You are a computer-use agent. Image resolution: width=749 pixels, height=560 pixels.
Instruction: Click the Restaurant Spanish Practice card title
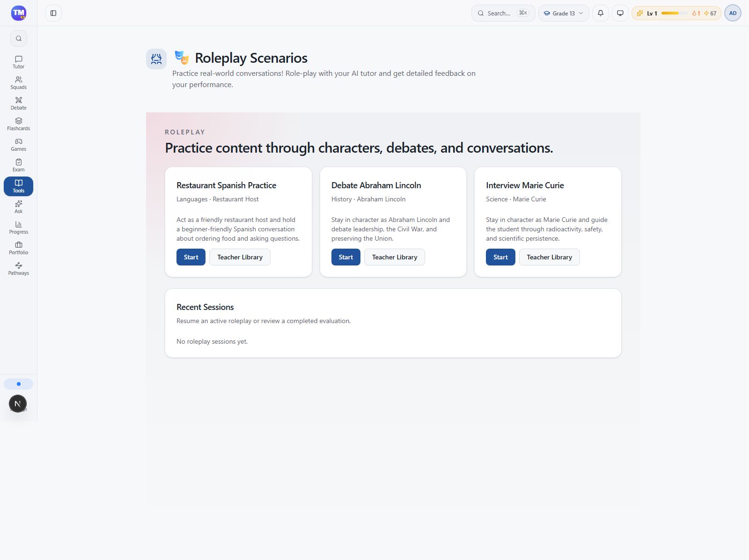tap(227, 185)
